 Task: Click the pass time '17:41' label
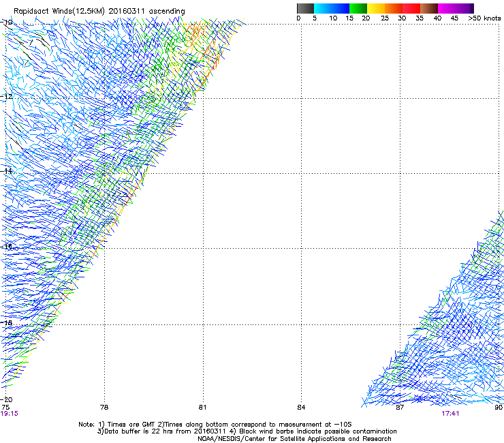tap(450, 414)
